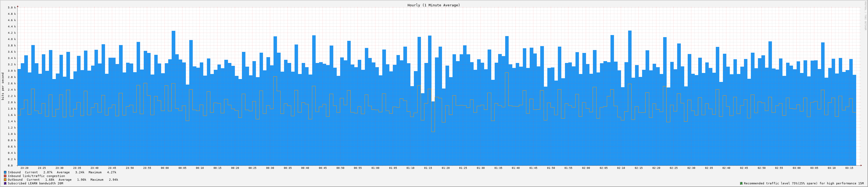This screenshot has width=868, height=187.
Task: Click the Outbound Average value 1.90k
Action: 82,180
